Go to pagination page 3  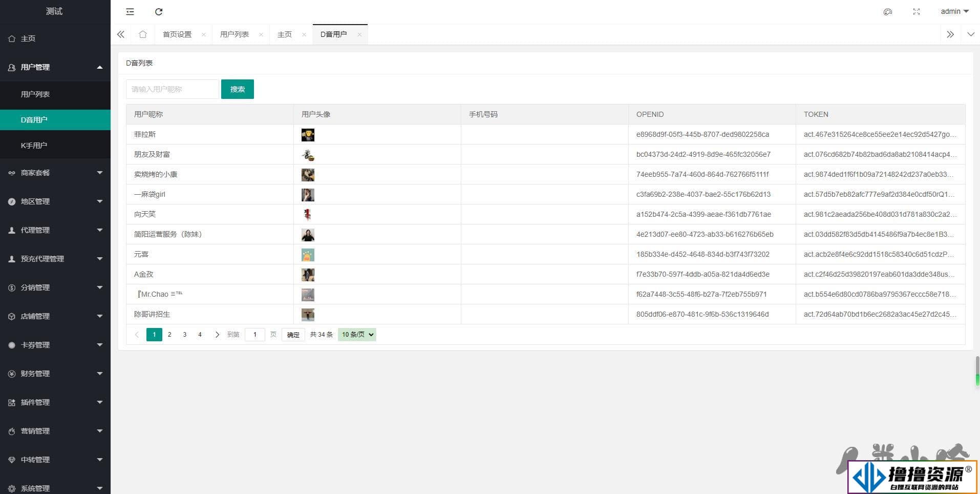(185, 335)
